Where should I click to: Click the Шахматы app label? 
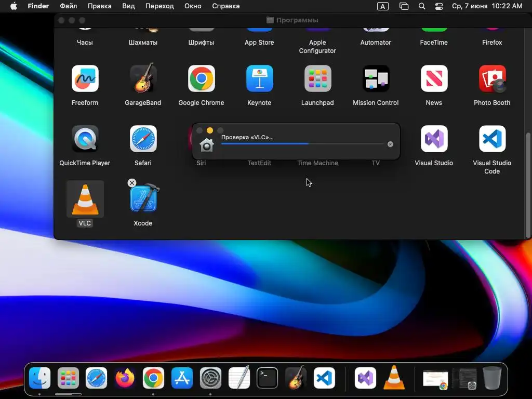click(143, 43)
